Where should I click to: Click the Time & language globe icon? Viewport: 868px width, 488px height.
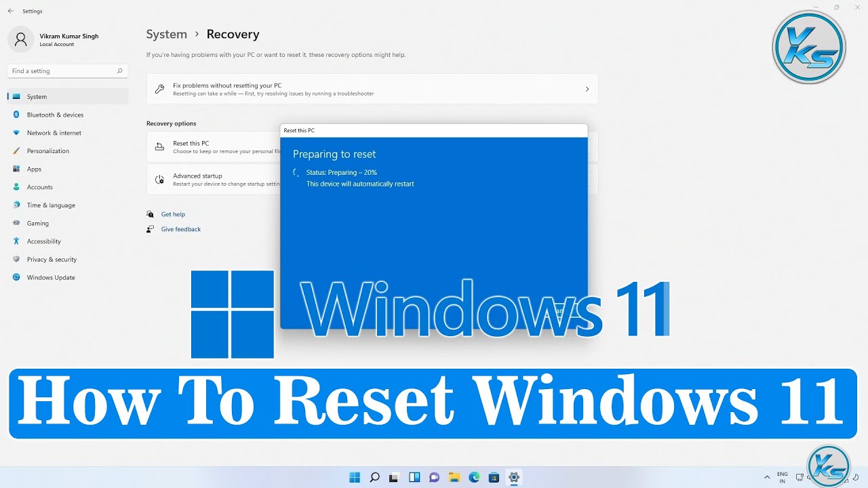coord(16,205)
